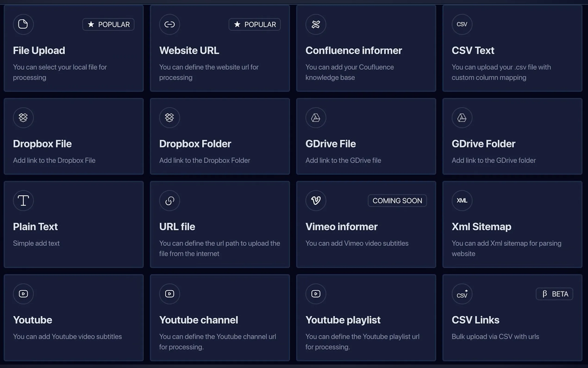Click 'file from the internet' description text
This screenshot has width=588, height=368.
(x=189, y=254)
